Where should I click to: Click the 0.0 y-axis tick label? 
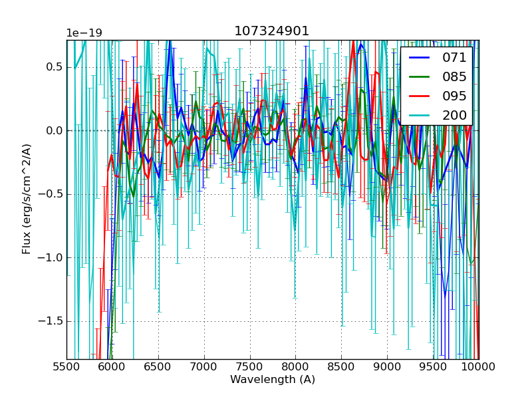pyautogui.click(x=53, y=131)
